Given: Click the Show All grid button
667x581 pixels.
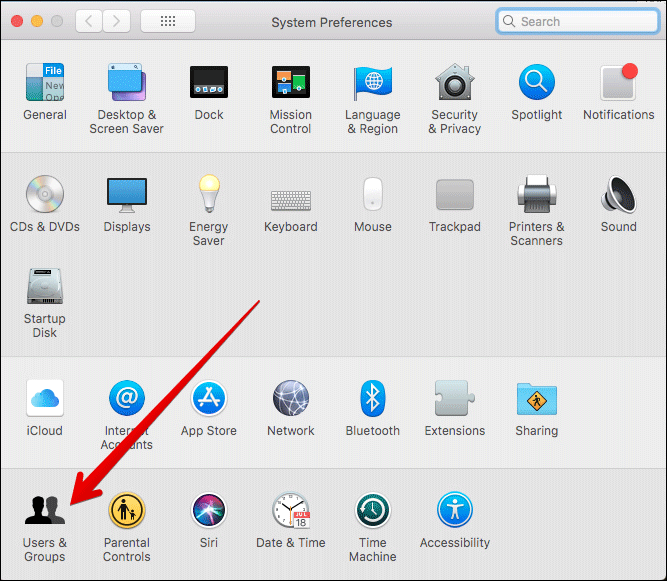Looking at the screenshot, I should [x=168, y=21].
